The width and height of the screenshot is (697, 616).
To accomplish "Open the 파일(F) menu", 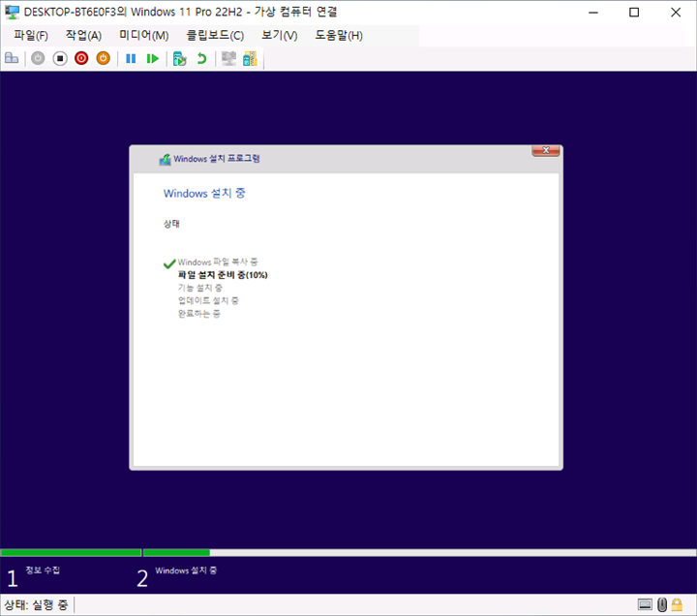I will coord(31,36).
